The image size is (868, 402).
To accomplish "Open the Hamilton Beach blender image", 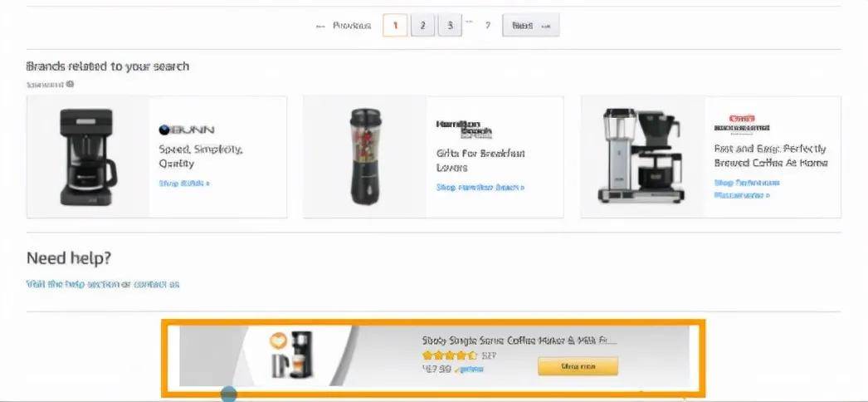I will [x=365, y=156].
